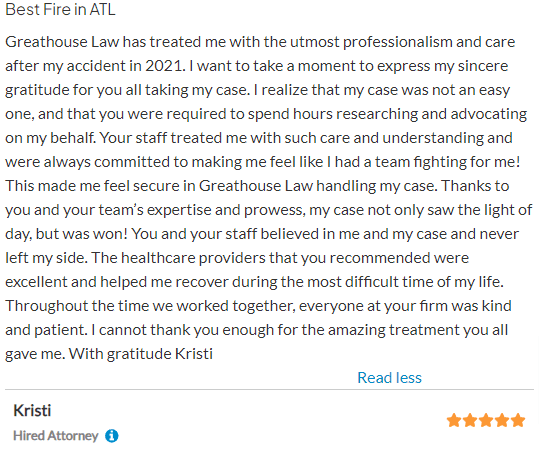Click the closing text With gratitude Kristi
Viewport: 539px width, 451px height.
141,354
